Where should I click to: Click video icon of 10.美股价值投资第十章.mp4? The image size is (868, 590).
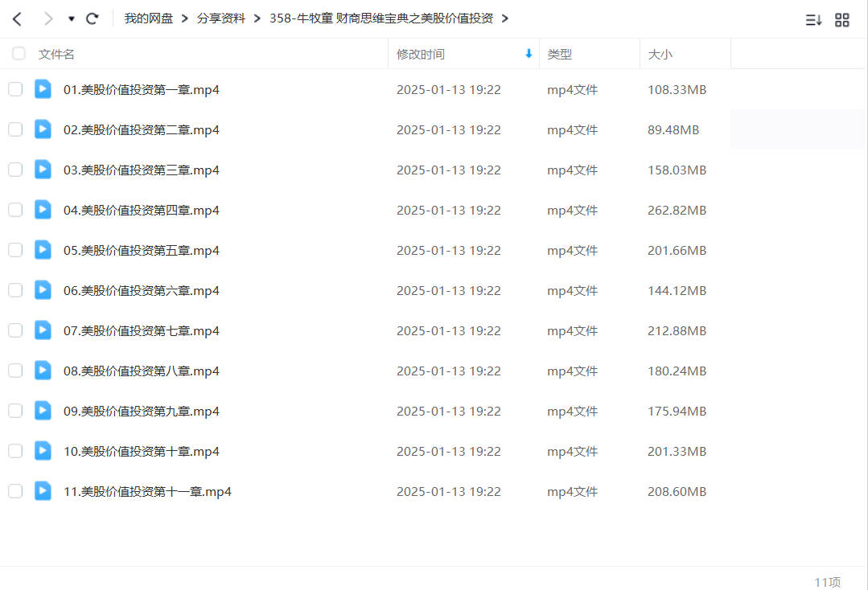pos(43,451)
